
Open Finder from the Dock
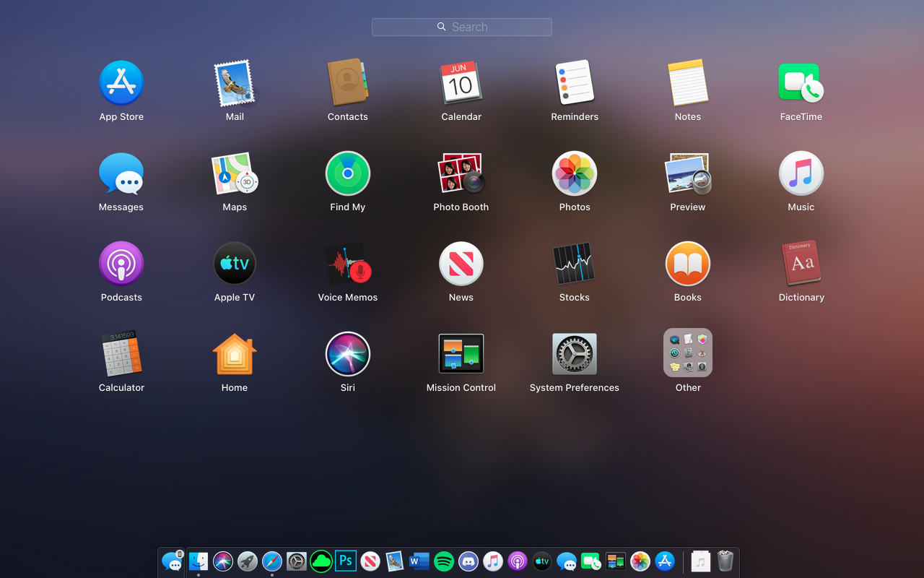(x=199, y=561)
